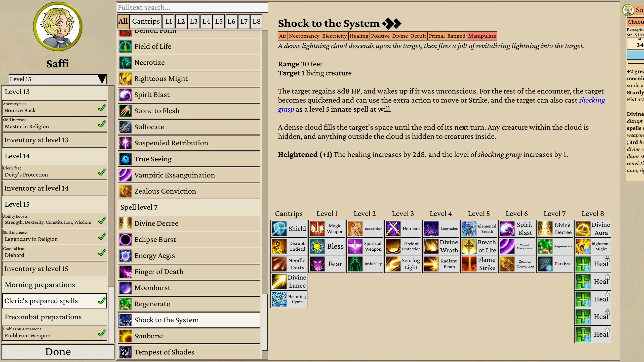The height and width of the screenshot is (362, 644).
Task: Click the Divine Lance cantrip icon
Action: [x=279, y=282]
